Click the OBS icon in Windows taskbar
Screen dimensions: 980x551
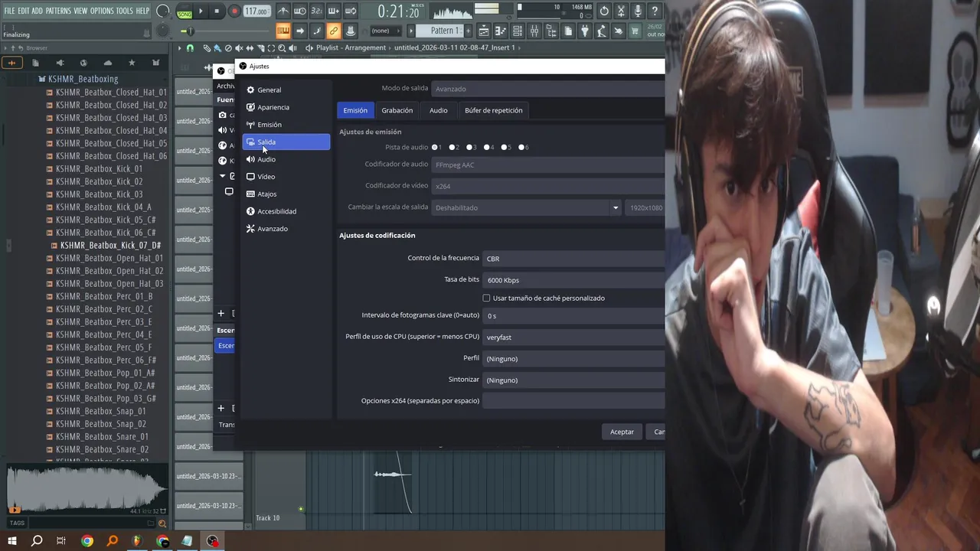(212, 541)
